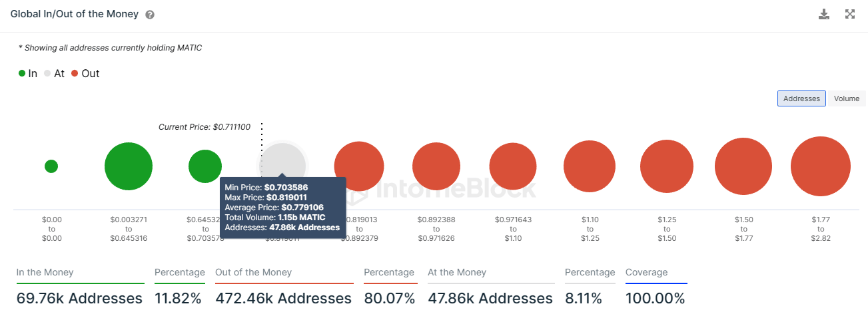Click the smallest green $0.00 bubble
Screen dimensions: 868x326
[x=51, y=166]
